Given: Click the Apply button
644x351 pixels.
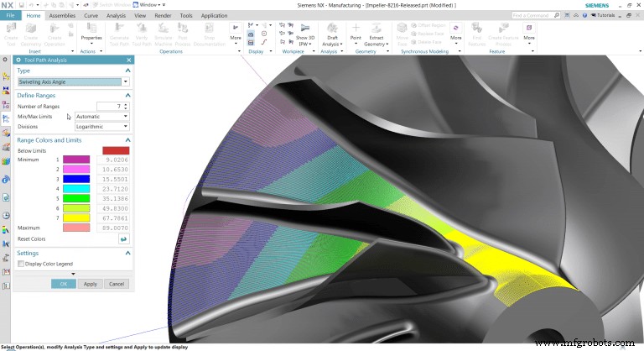Looking at the screenshot, I should point(91,284).
